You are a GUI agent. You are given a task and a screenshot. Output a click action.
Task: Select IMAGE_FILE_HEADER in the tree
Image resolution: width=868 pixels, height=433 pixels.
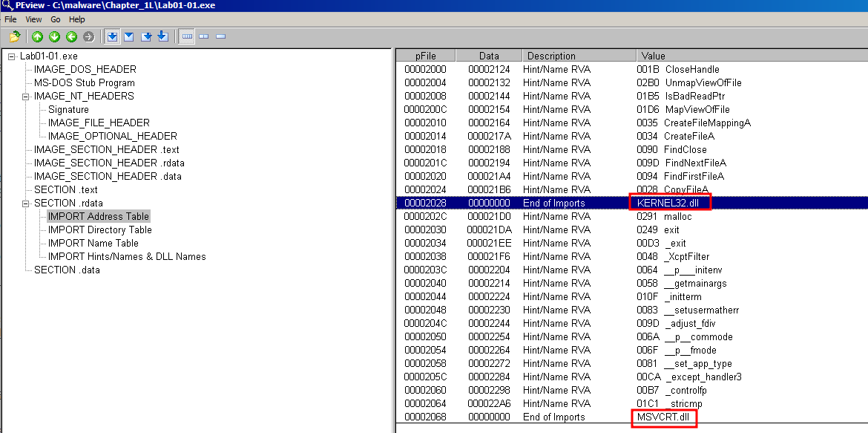(x=99, y=123)
